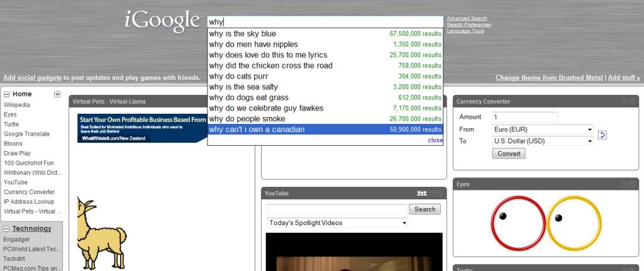Click the Advanced Search link
This screenshot has height=271, width=644.
[x=467, y=18]
